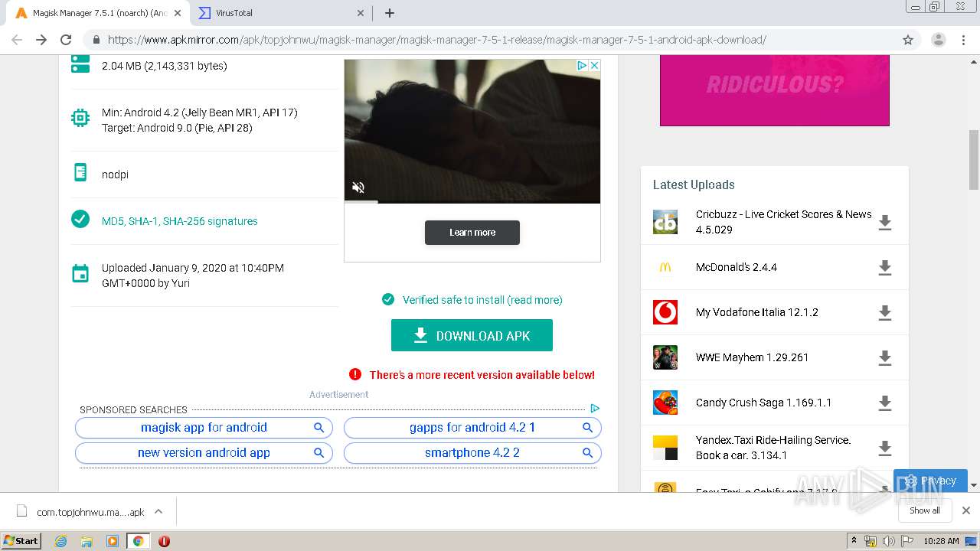Open sponsored searches AdChoices icon
980x551 pixels.
[595, 409]
